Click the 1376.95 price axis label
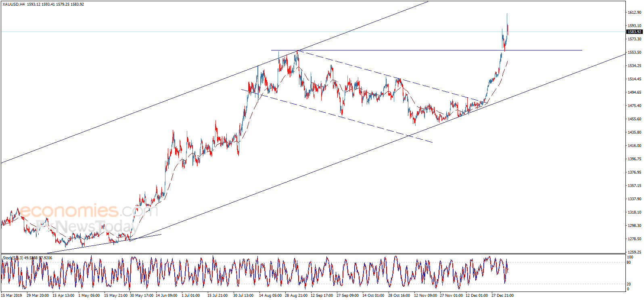This screenshot has width=644, height=300. [635, 172]
